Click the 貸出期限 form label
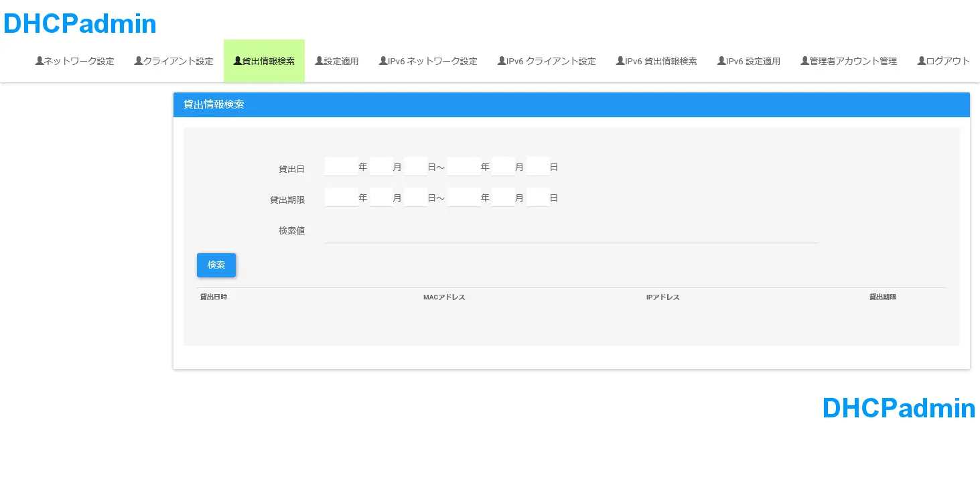 point(287,200)
